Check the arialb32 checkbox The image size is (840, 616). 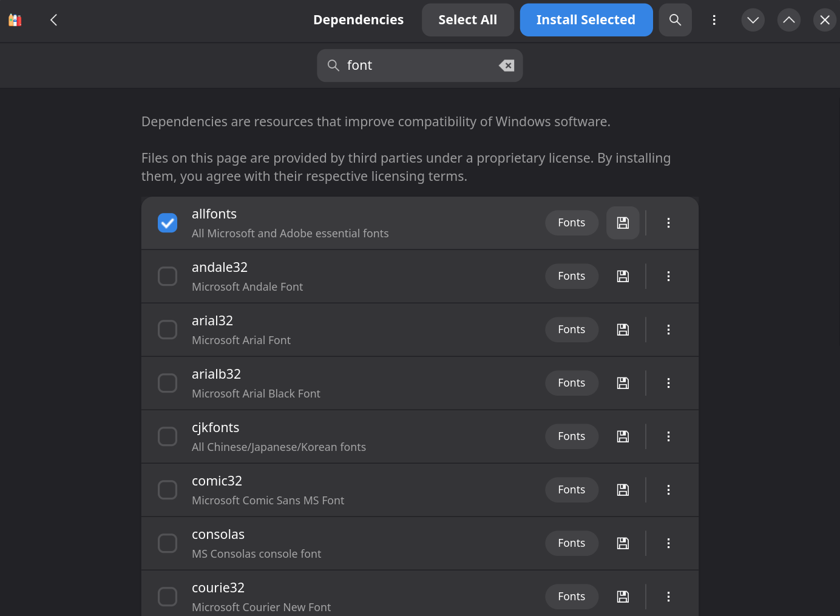[168, 383]
